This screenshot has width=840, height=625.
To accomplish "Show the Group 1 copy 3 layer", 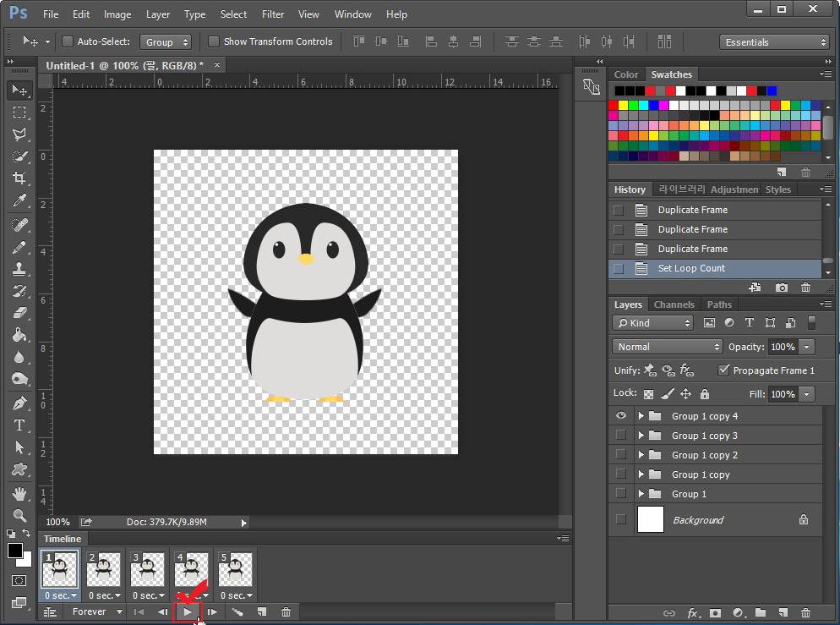I will tap(621, 435).
